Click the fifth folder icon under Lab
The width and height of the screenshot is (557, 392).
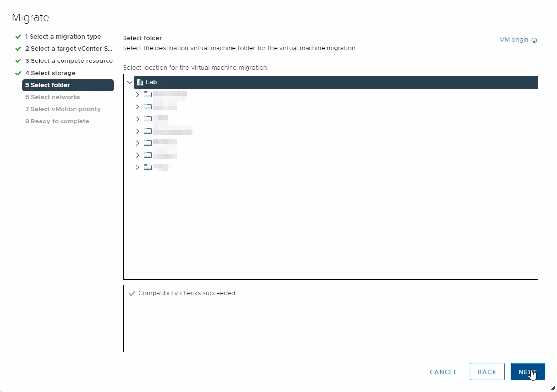click(148, 143)
